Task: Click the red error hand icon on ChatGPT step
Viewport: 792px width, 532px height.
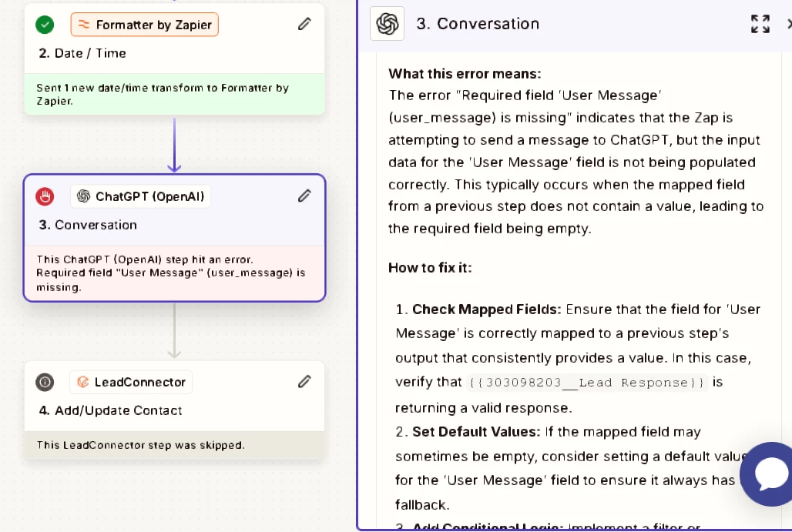Action: pyautogui.click(x=45, y=196)
